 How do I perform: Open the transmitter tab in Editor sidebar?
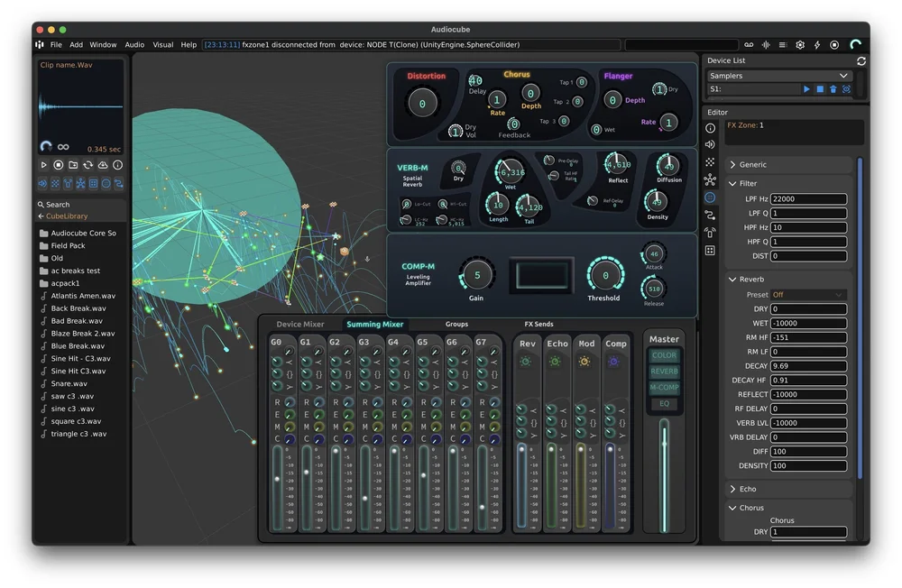[711, 233]
